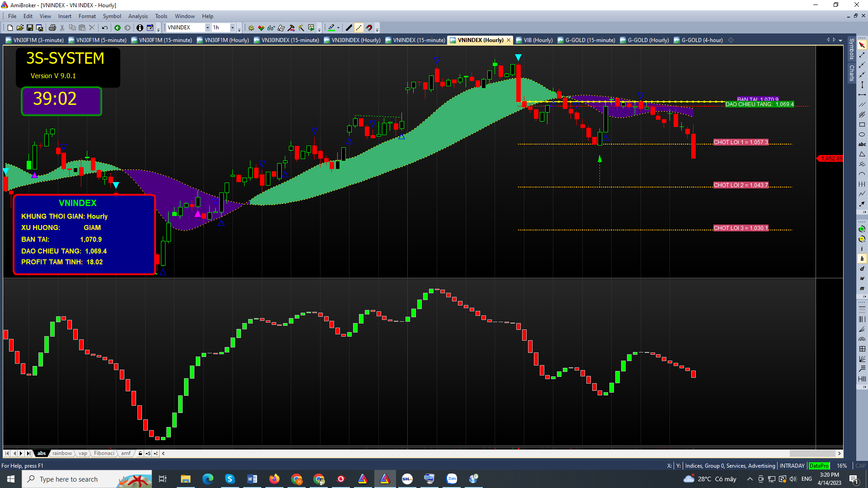The height and width of the screenshot is (488, 868).
Task: Open the Symbols side panel
Action: pyautogui.click(x=851, y=49)
